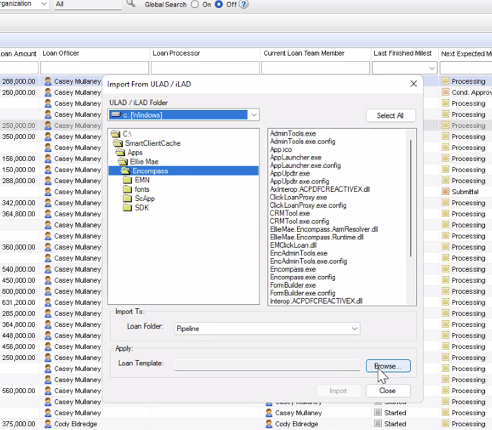Select Global Search Off radio button
This screenshot has height=430, width=492.
(219, 4)
